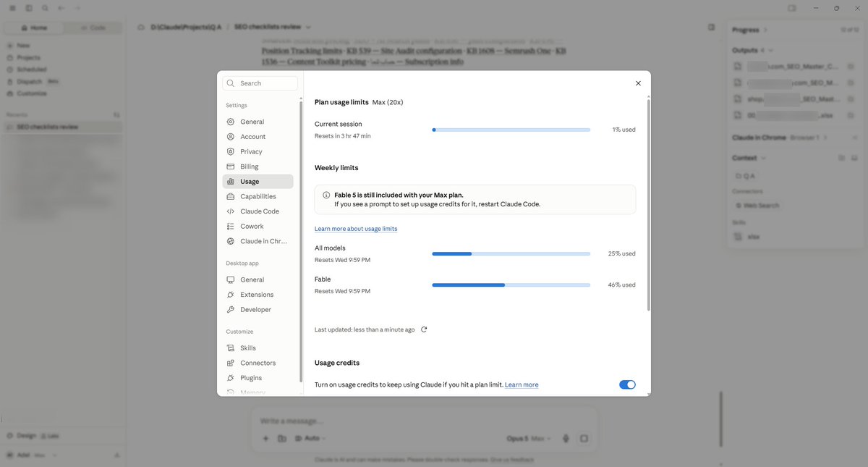Click the Search field in settings dialog
868x467 pixels.
point(260,83)
